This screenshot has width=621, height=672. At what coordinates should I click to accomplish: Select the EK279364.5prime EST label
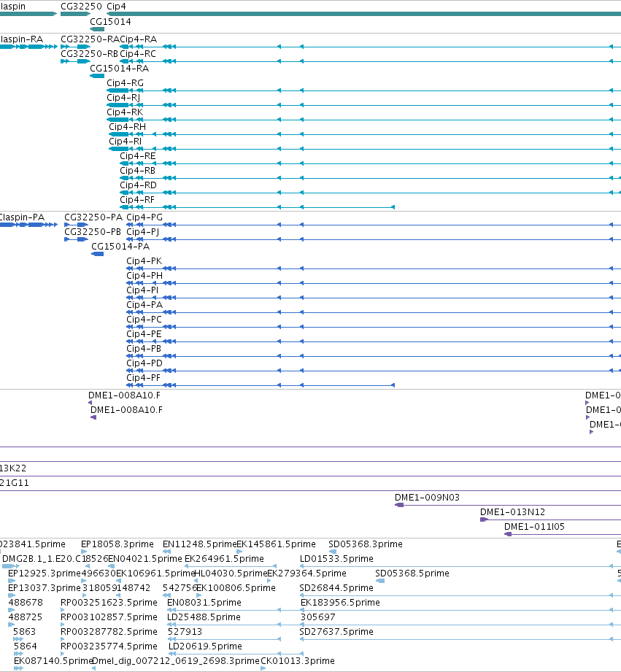click(307, 573)
